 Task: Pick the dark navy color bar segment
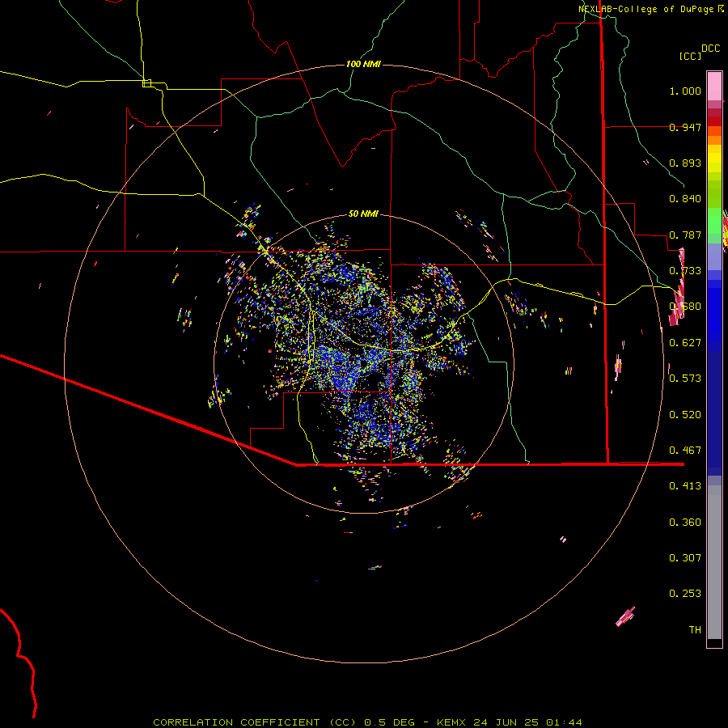click(714, 413)
